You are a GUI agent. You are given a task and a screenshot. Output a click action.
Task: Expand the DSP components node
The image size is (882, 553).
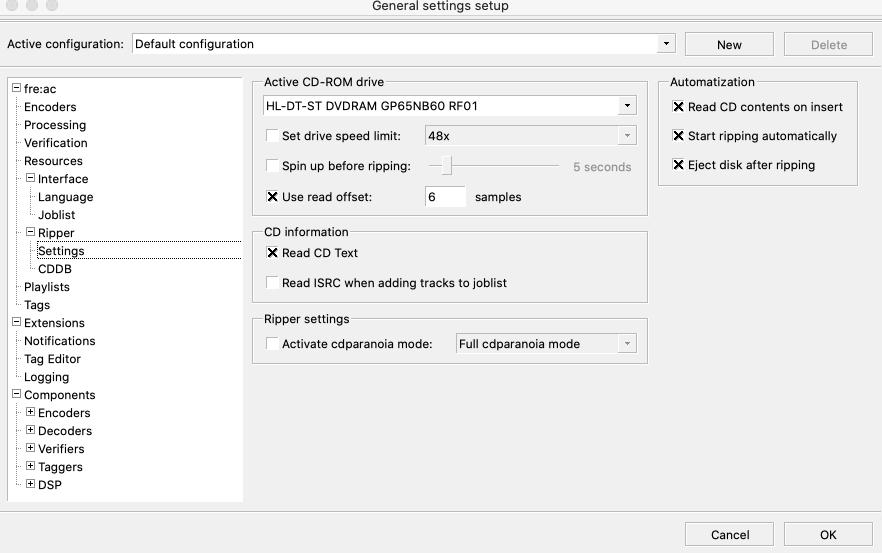[30, 485]
